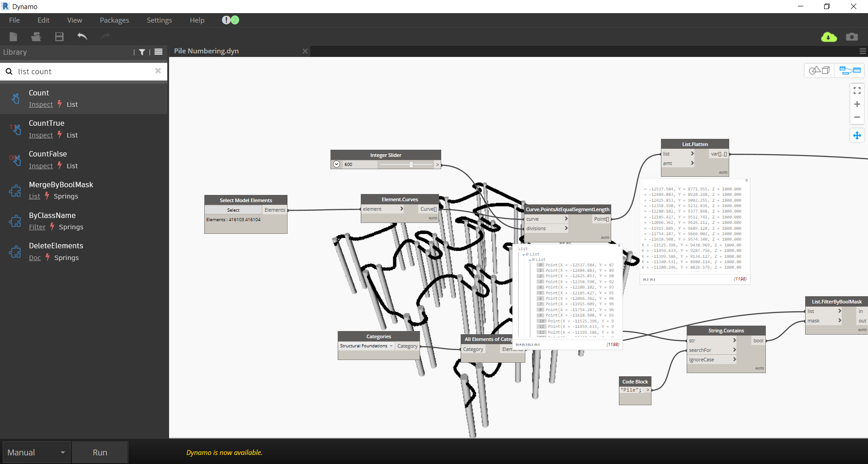The height and width of the screenshot is (464, 868).
Task: Click the Integer Slider handle
Action: [x=411, y=164]
